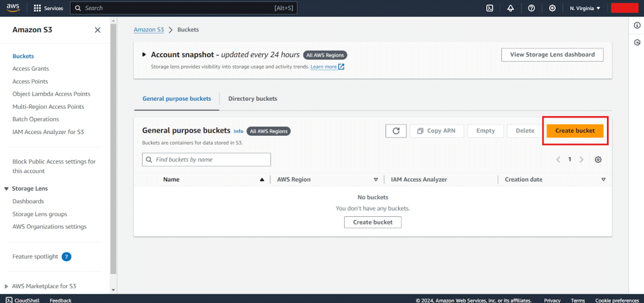
Task: Expand AWS Marketplace for S3
Action: coord(6,286)
